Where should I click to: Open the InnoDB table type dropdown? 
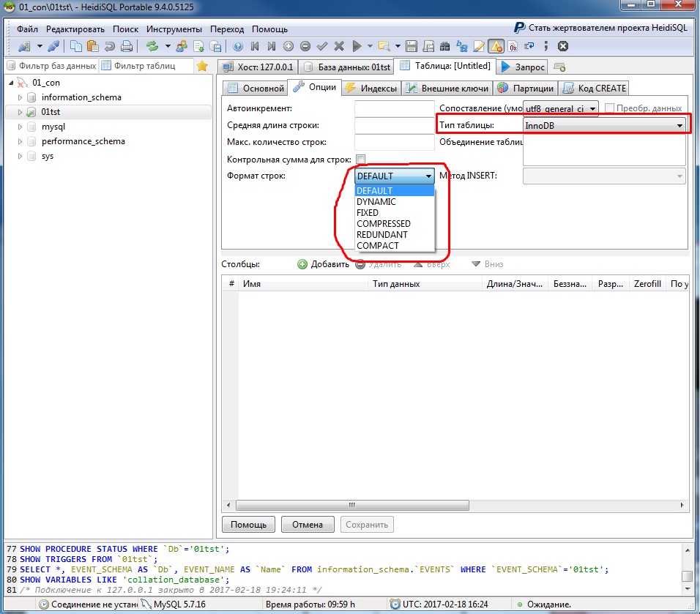tap(679, 126)
